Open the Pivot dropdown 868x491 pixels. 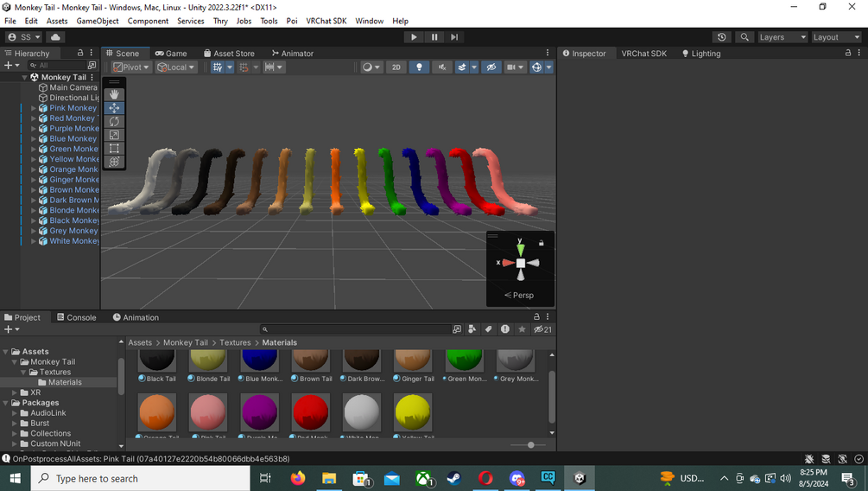pyautogui.click(x=132, y=67)
